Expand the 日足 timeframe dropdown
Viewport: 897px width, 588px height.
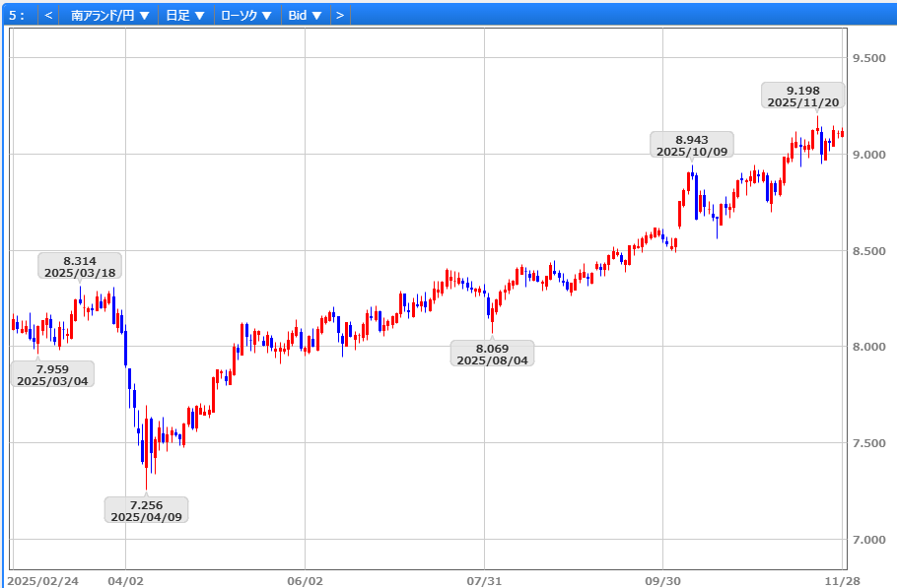point(185,15)
